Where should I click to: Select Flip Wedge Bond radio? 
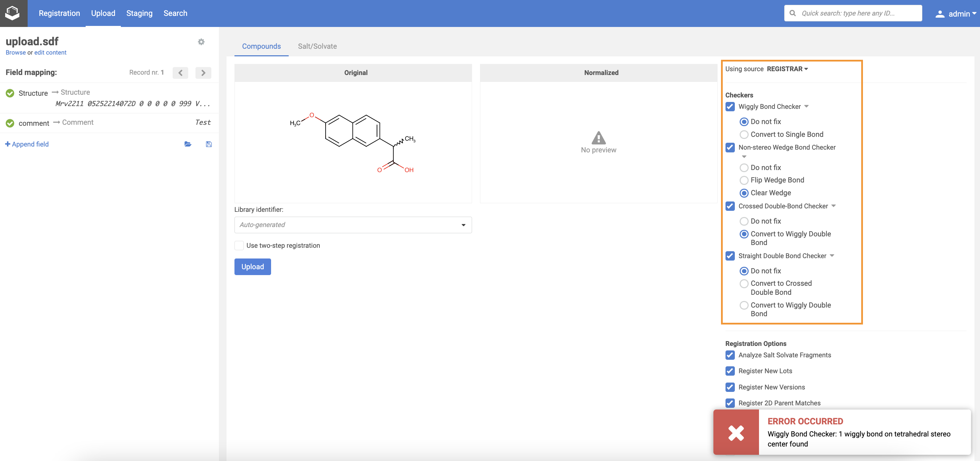744,180
